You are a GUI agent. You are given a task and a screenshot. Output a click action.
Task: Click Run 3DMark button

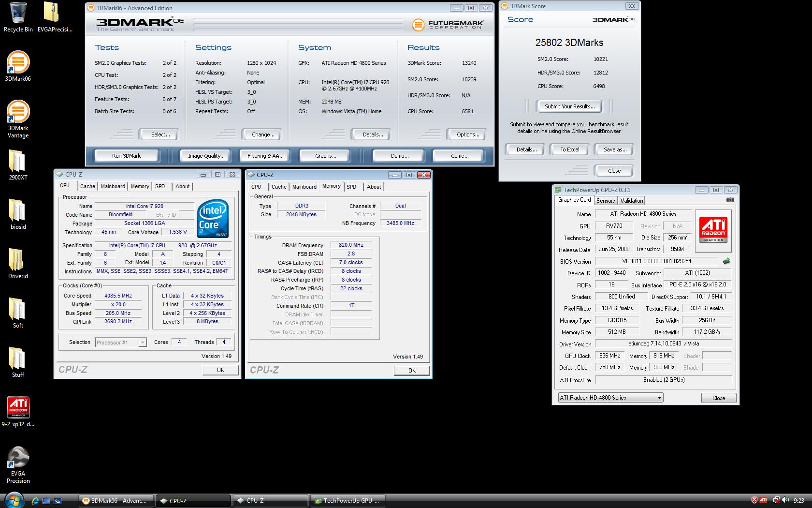coord(126,156)
